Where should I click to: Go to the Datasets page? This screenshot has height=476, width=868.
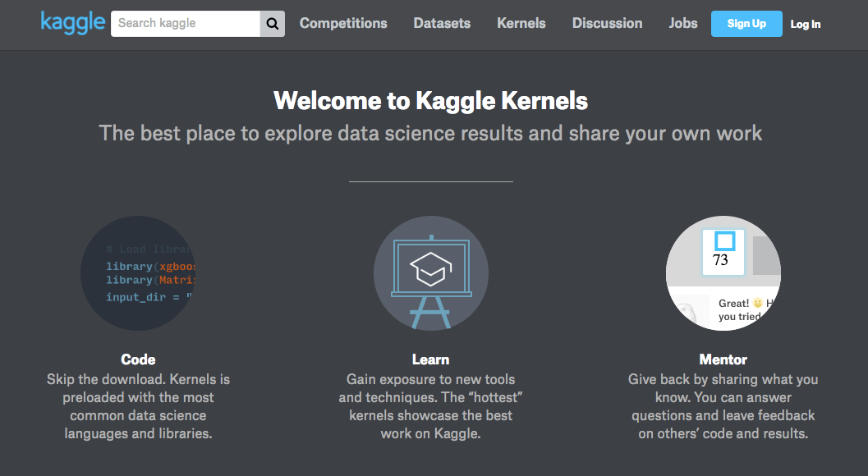pyautogui.click(x=442, y=24)
